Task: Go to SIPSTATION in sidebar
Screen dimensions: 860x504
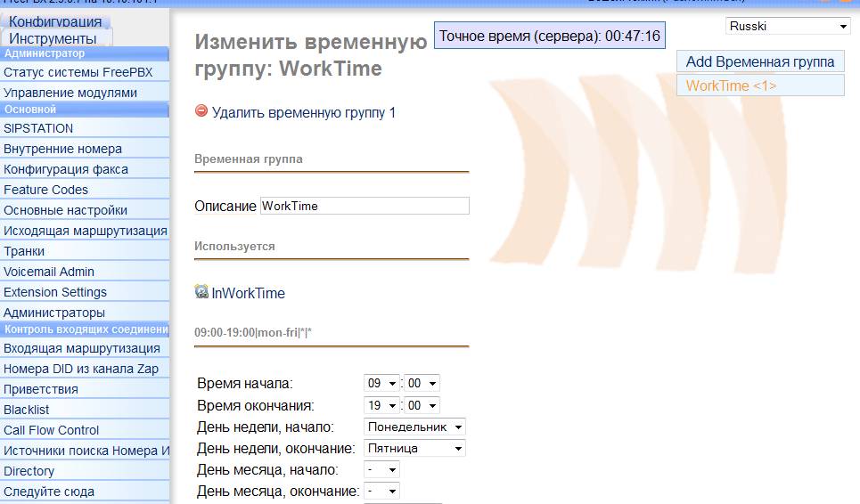Action: tap(85, 128)
